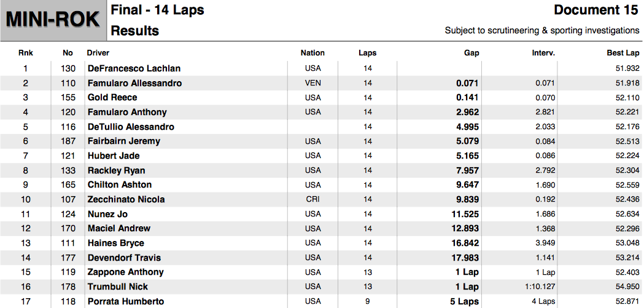The image size is (644, 308).
Task: Select best lap value 51.918
Action: (x=627, y=83)
